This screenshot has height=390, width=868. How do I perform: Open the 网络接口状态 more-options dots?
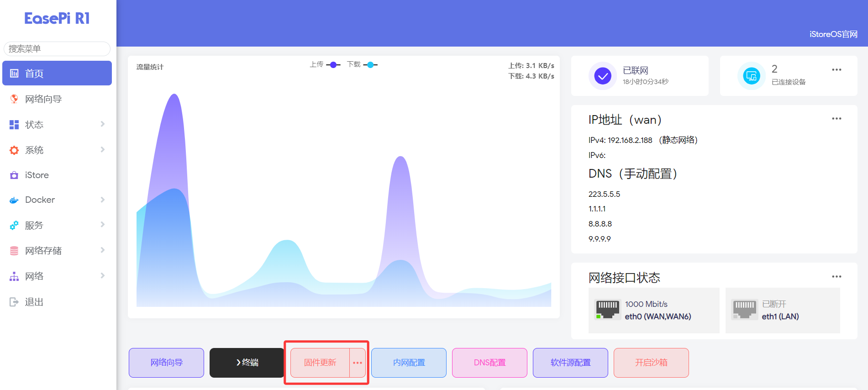pyautogui.click(x=836, y=277)
